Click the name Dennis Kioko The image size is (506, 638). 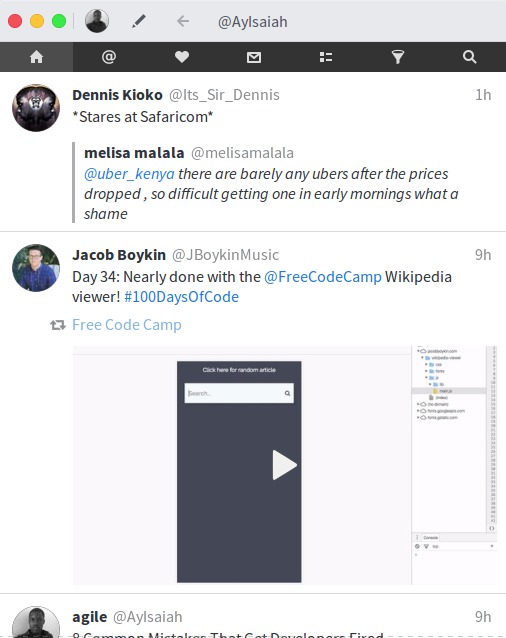[117, 95]
